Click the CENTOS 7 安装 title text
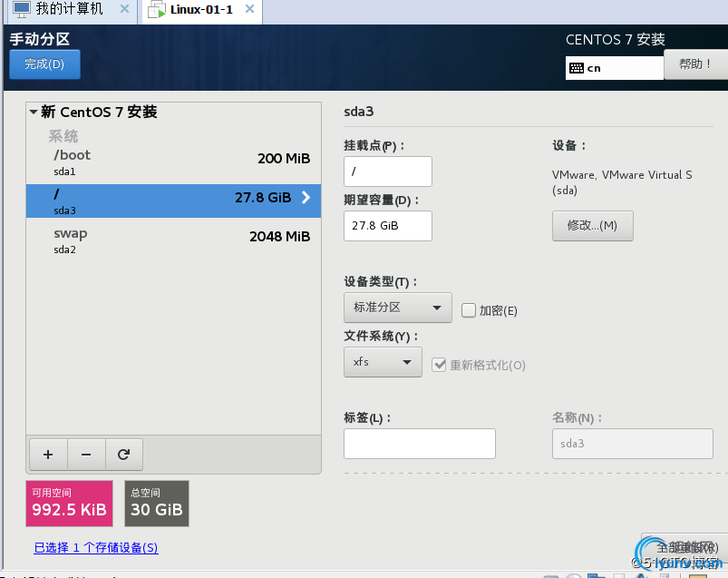This screenshot has width=728, height=578. [x=616, y=40]
